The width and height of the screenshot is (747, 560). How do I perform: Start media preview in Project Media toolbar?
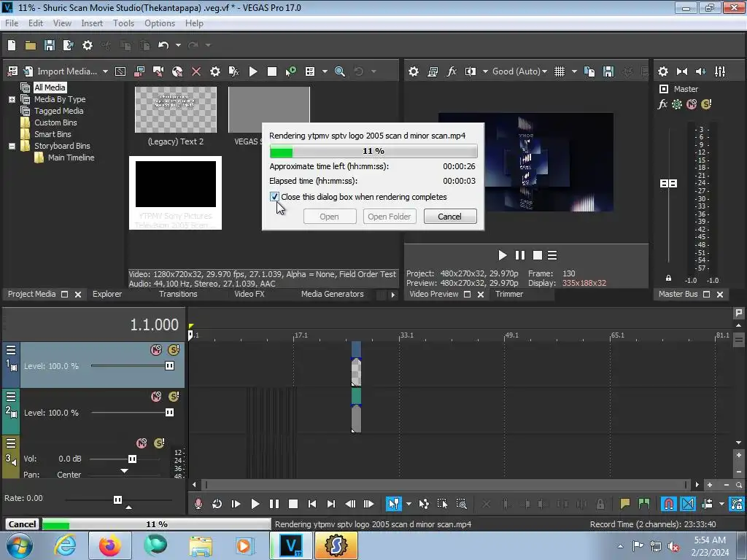(x=253, y=71)
